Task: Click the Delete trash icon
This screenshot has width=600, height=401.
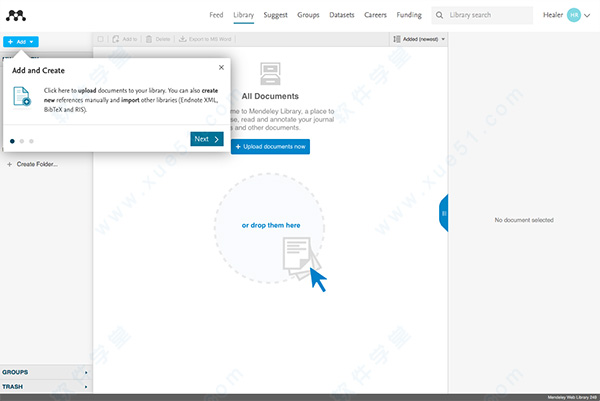Action: [149, 39]
